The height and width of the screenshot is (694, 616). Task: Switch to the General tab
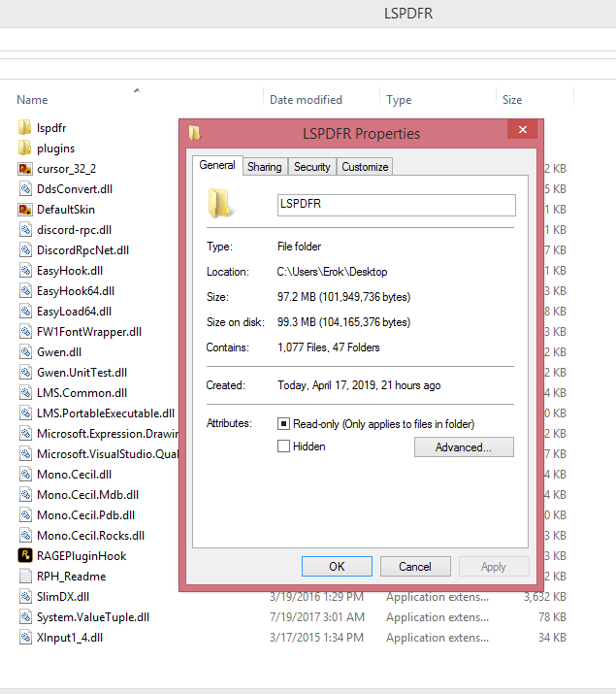217,165
